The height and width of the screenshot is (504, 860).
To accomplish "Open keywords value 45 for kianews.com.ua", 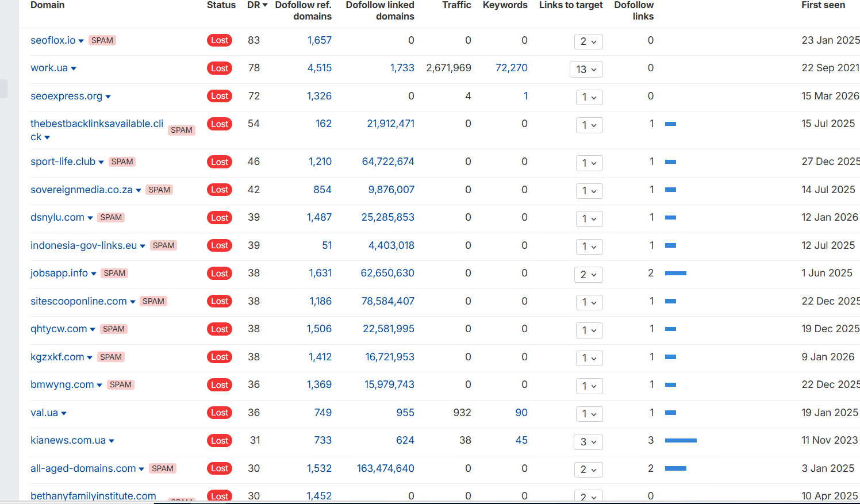I will pyautogui.click(x=521, y=440).
